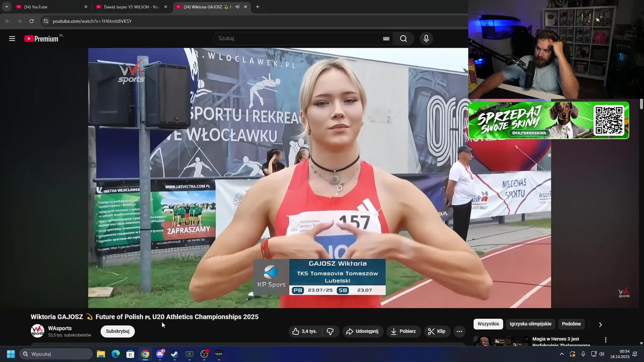Click the 53,5 tys. subskrybentów text
The width and height of the screenshot is (644, 362).
coord(69,335)
